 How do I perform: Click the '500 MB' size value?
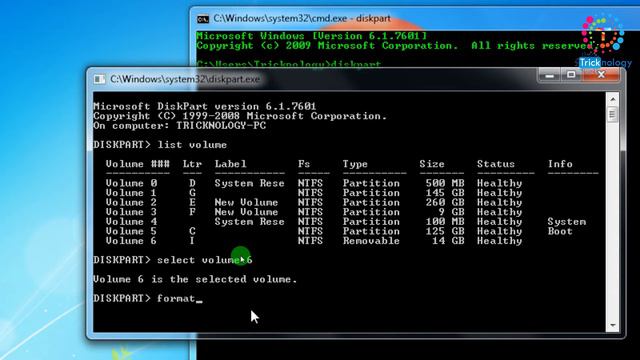point(444,183)
